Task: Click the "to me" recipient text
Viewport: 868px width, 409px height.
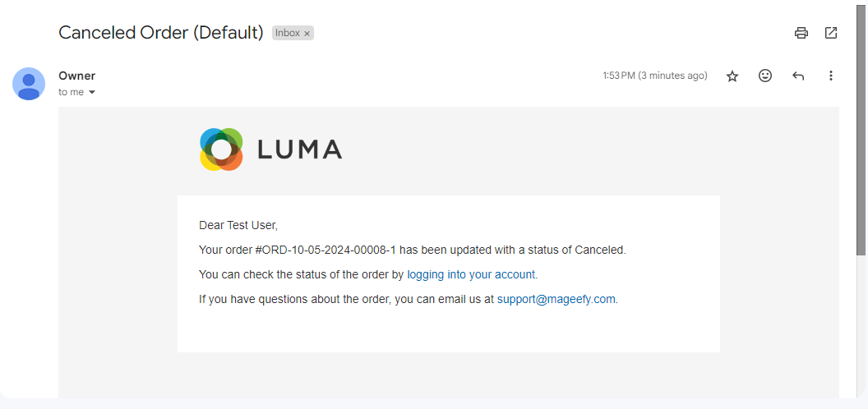Action: pyautogui.click(x=71, y=93)
